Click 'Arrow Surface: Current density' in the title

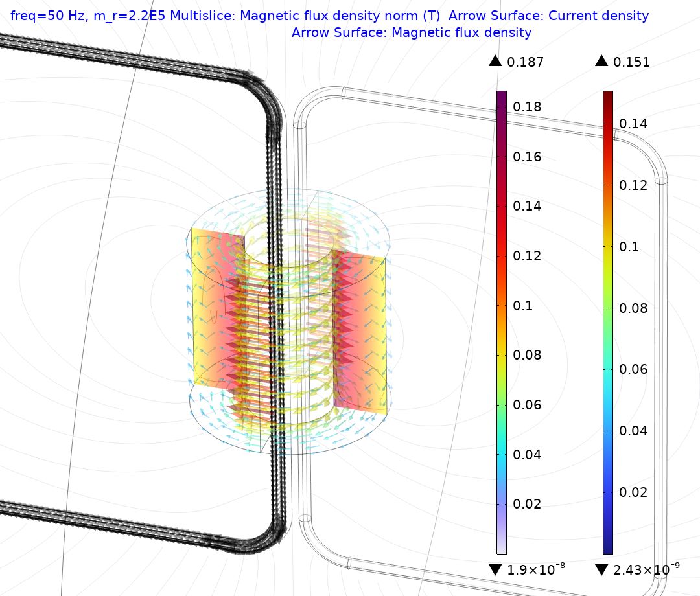coord(548,16)
